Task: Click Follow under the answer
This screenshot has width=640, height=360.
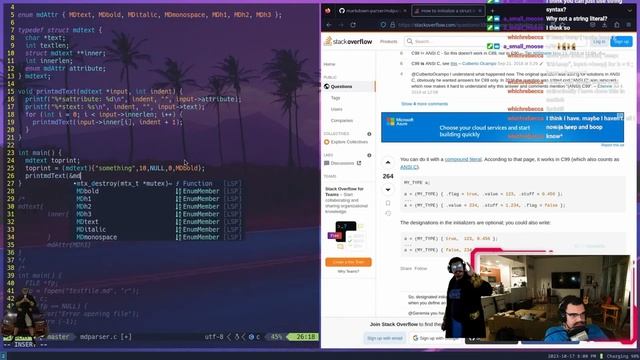Action: (420, 269)
